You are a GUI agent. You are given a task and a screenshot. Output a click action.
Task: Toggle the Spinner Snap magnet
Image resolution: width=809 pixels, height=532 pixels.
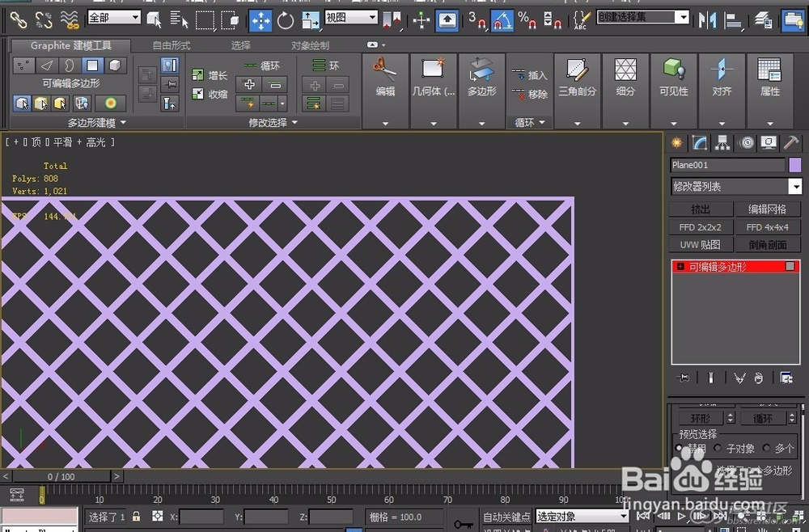(552, 21)
